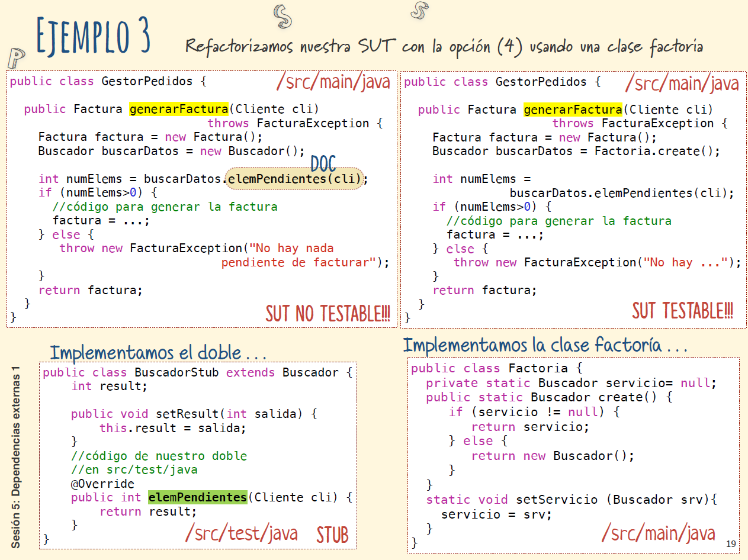Click the slide page number 19
The height and width of the screenshot is (560, 748).
pyautogui.click(x=730, y=543)
